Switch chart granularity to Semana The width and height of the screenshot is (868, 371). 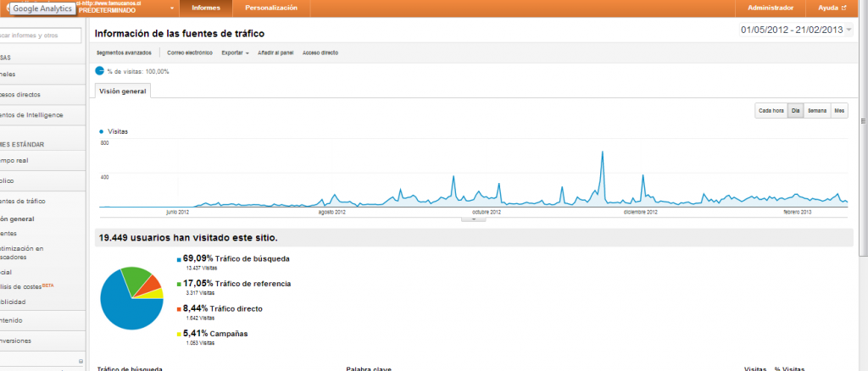[817, 111]
